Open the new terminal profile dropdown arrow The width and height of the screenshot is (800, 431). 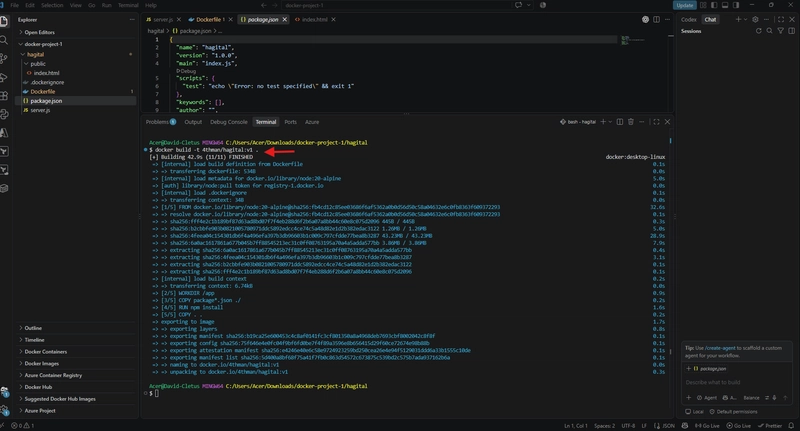tap(610, 122)
